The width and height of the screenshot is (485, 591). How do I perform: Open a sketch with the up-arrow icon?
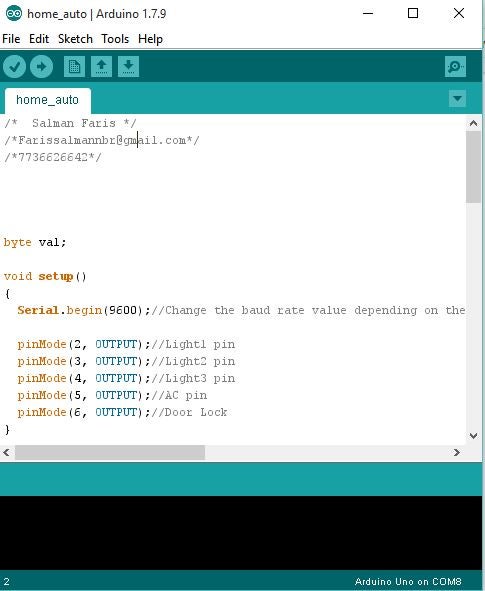(101, 67)
